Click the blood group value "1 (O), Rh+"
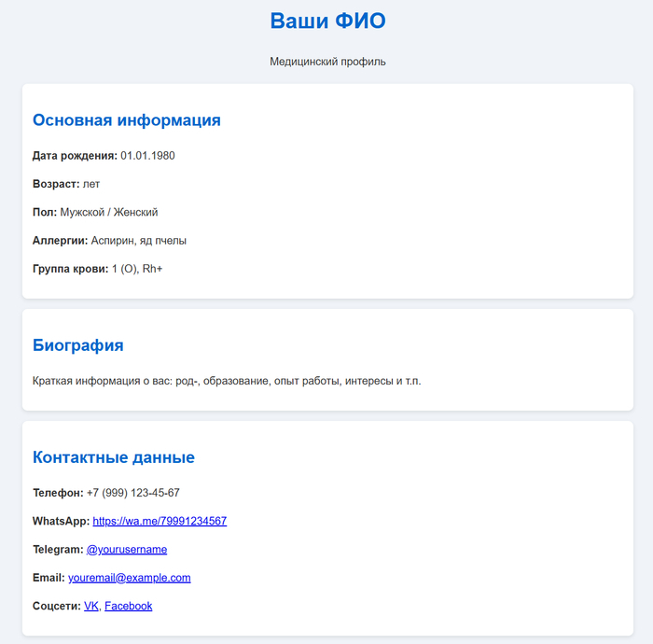Screen dimensions: 653x644 coord(137,269)
